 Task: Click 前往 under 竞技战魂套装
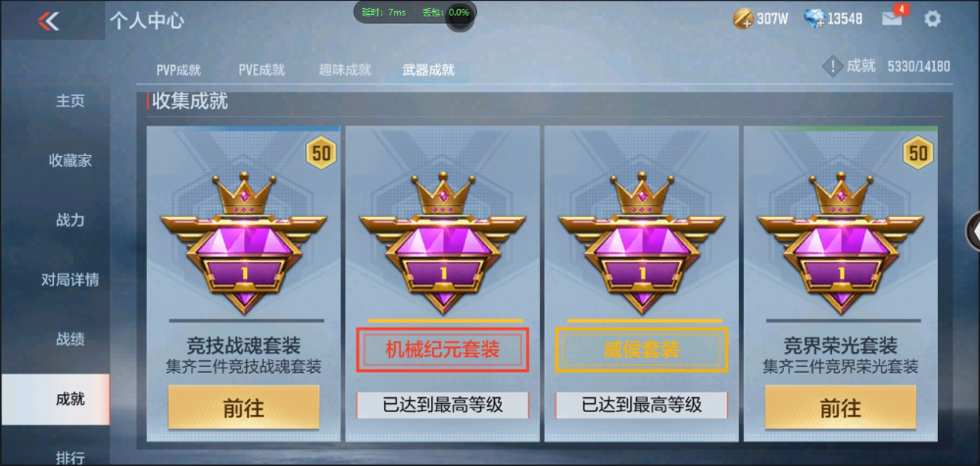(244, 408)
